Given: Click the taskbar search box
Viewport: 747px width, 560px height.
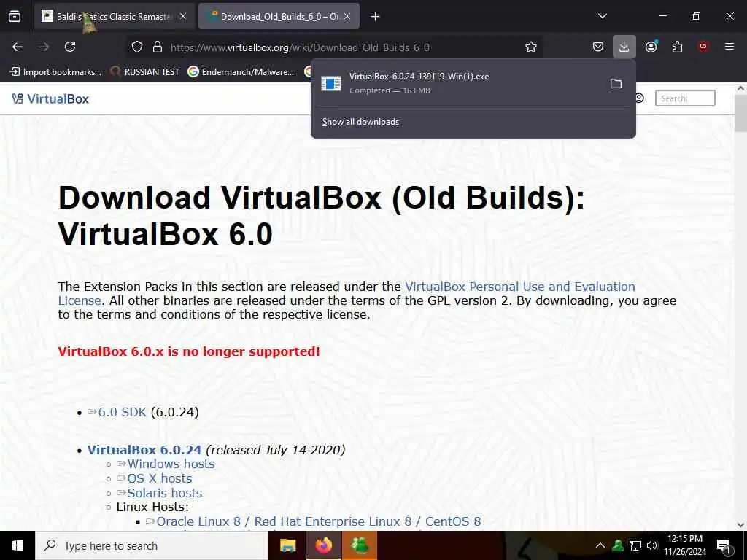Looking at the screenshot, I should 152,545.
